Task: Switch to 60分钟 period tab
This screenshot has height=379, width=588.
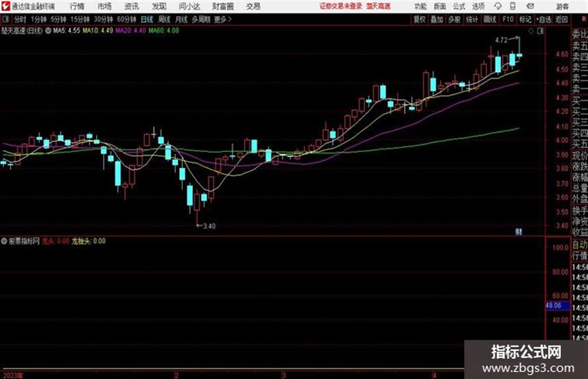Action: [126, 19]
